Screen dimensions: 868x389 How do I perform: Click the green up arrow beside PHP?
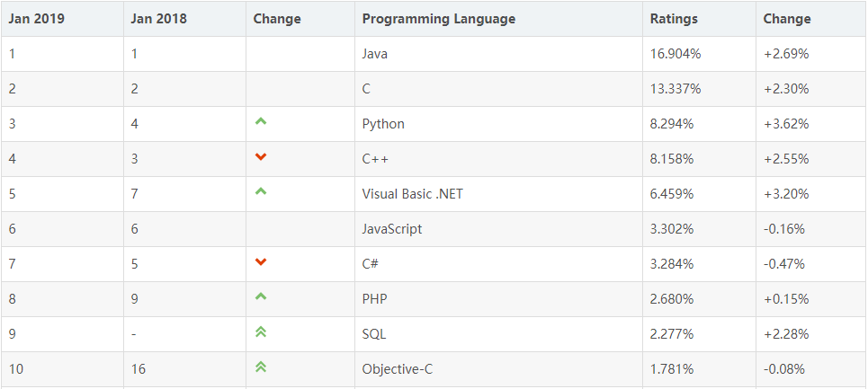[261, 296]
